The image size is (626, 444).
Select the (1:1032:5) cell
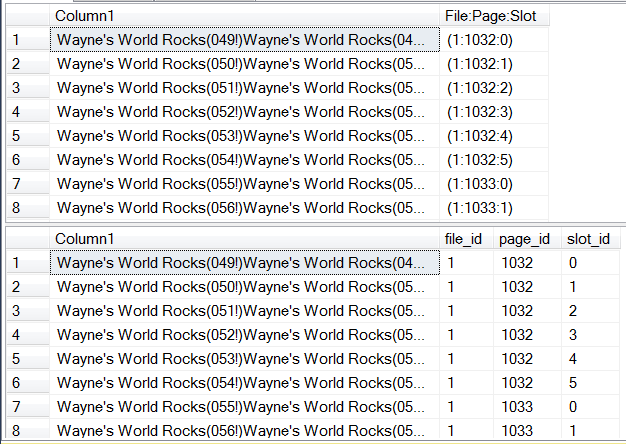(494, 160)
